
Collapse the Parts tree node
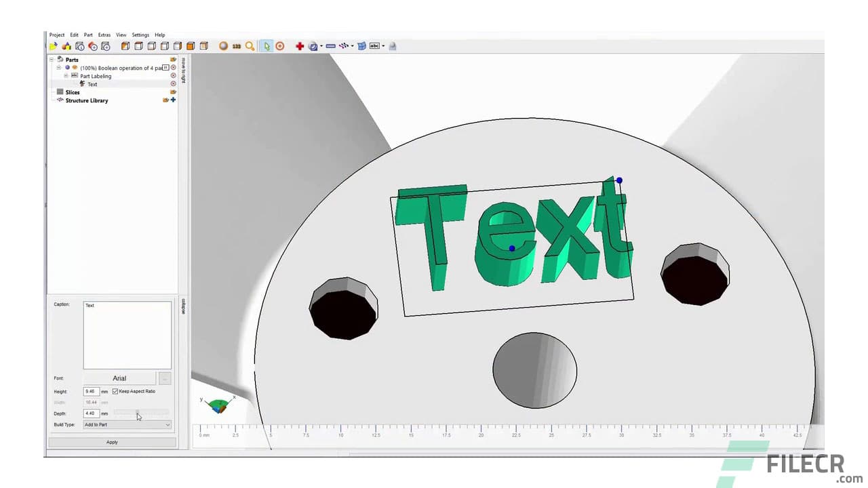[51, 60]
